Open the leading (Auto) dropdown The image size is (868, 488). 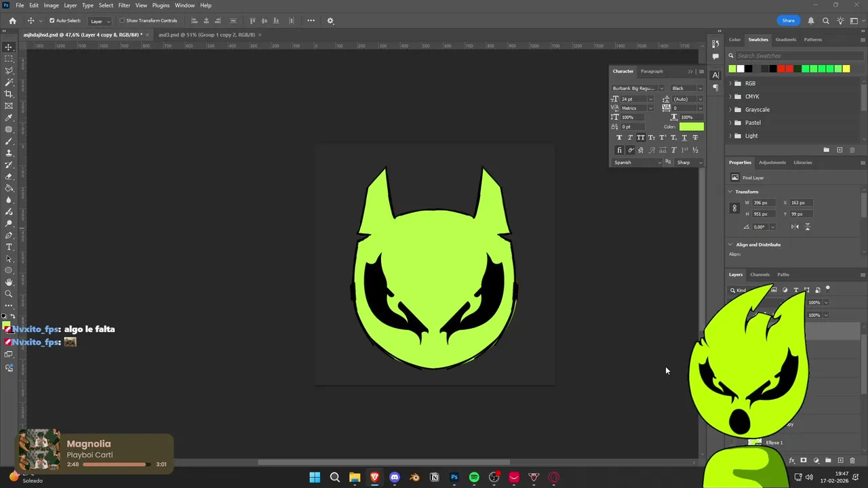(x=688, y=99)
